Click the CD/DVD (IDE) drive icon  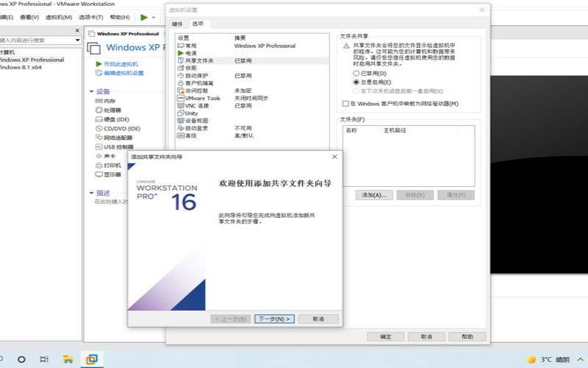click(98, 128)
